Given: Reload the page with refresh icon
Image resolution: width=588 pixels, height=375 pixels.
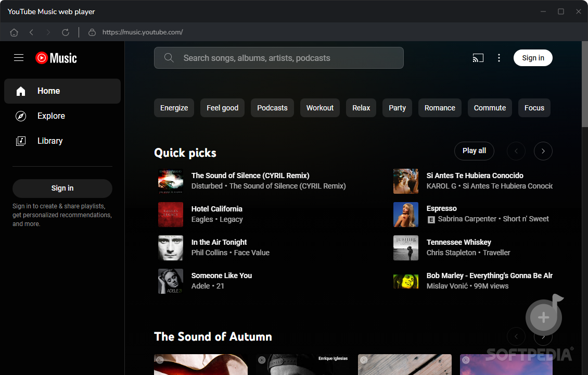Looking at the screenshot, I should 66,32.
